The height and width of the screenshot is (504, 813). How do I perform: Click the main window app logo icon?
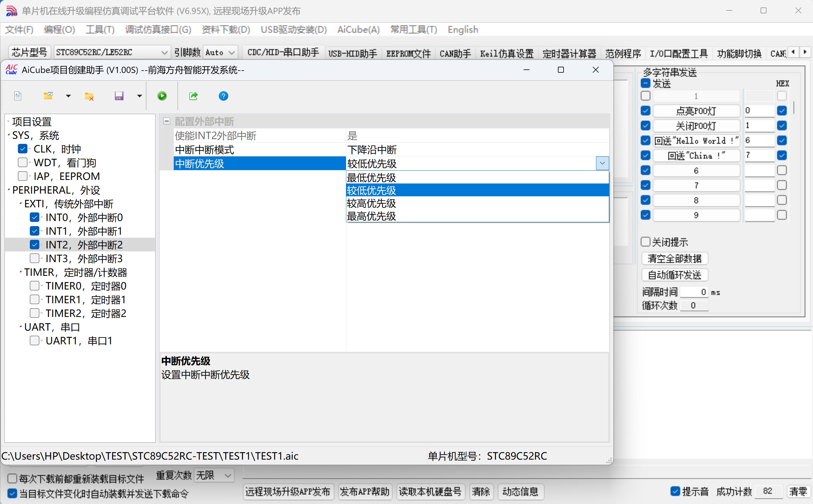point(11,11)
